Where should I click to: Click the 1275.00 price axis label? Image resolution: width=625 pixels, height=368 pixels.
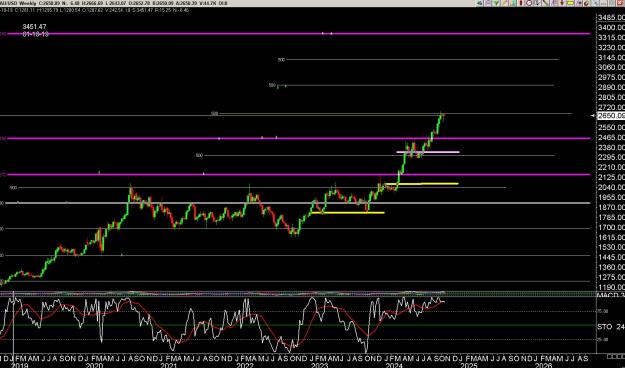(611, 277)
